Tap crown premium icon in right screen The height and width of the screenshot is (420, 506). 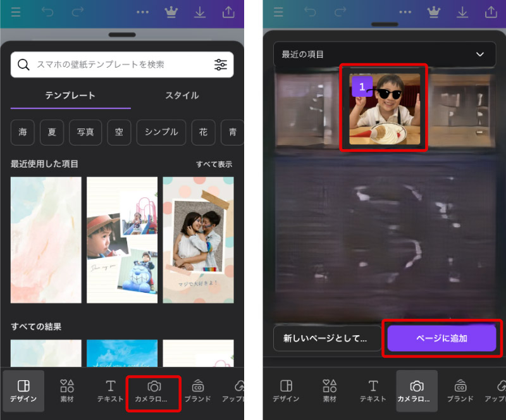pos(434,12)
